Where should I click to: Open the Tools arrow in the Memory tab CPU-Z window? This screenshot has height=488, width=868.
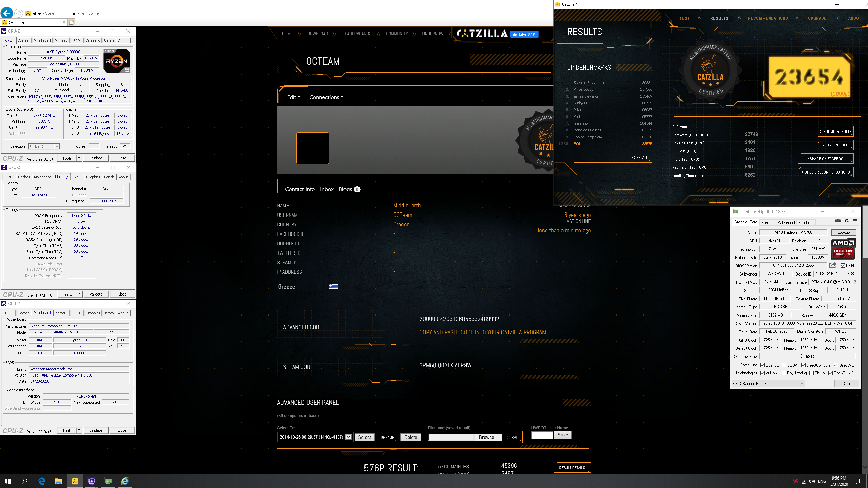click(79, 294)
